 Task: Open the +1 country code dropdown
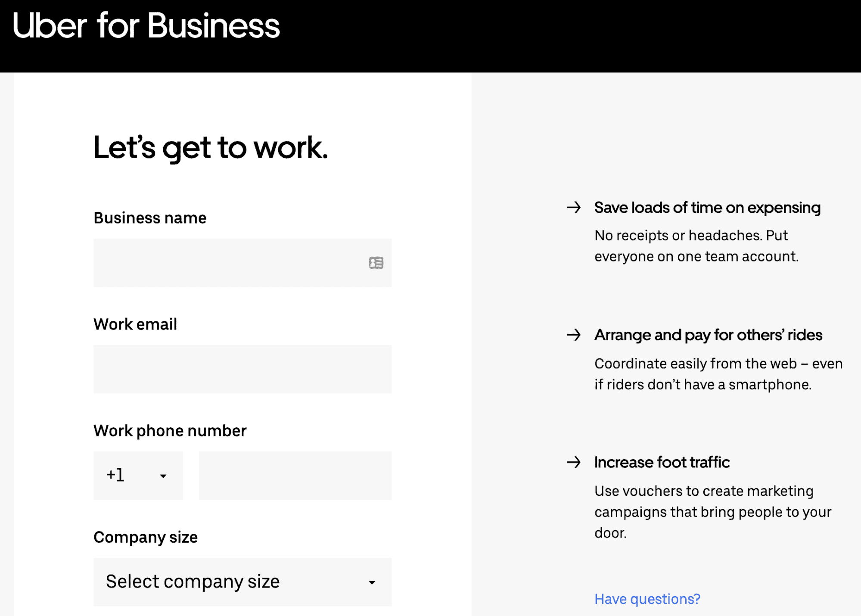(138, 476)
